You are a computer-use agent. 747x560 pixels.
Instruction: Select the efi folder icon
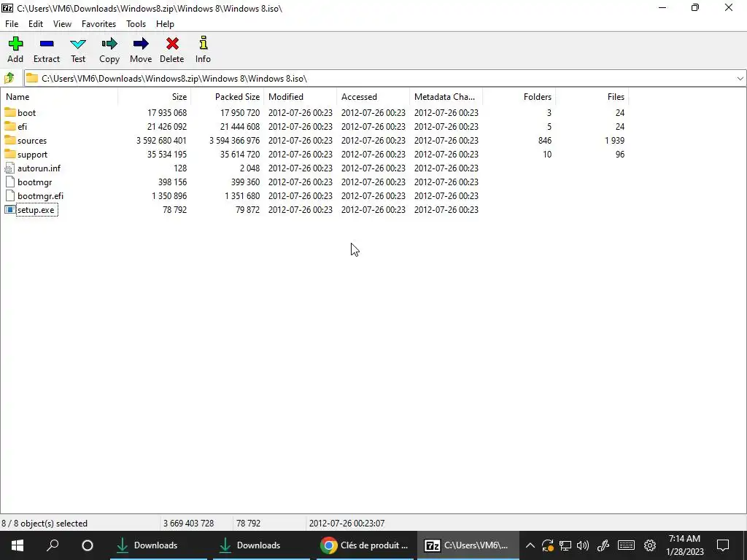point(10,126)
